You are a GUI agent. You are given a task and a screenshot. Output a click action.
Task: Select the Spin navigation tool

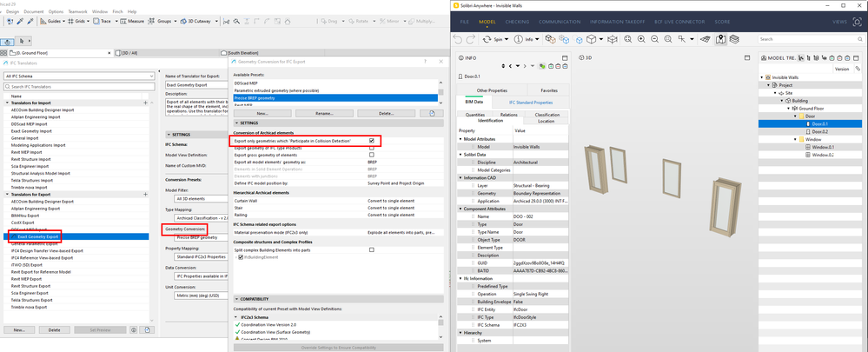(x=494, y=39)
